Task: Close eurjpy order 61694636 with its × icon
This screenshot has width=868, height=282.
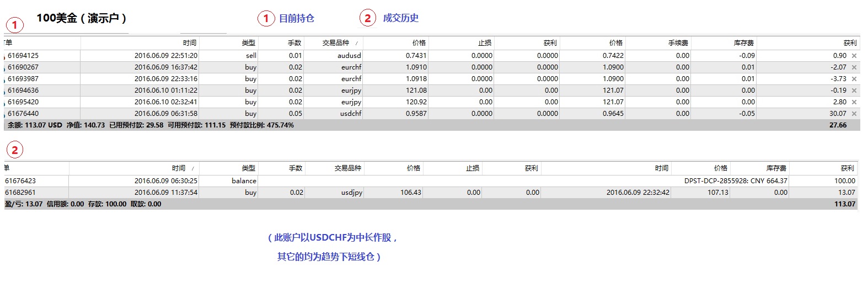Action: pyautogui.click(x=854, y=91)
